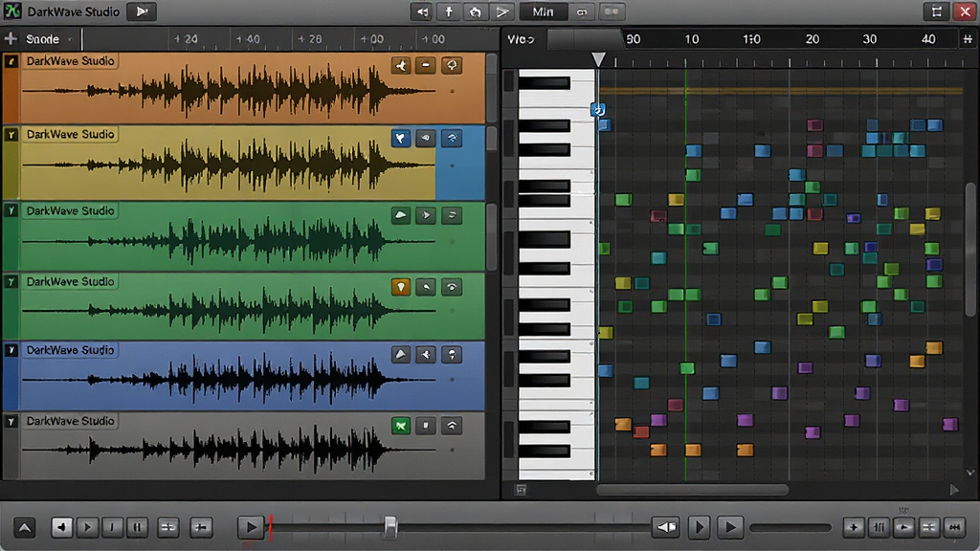Image resolution: width=980 pixels, height=551 pixels.
Task: Click the signal icon on the yellow track
Action: click(452, 138)
